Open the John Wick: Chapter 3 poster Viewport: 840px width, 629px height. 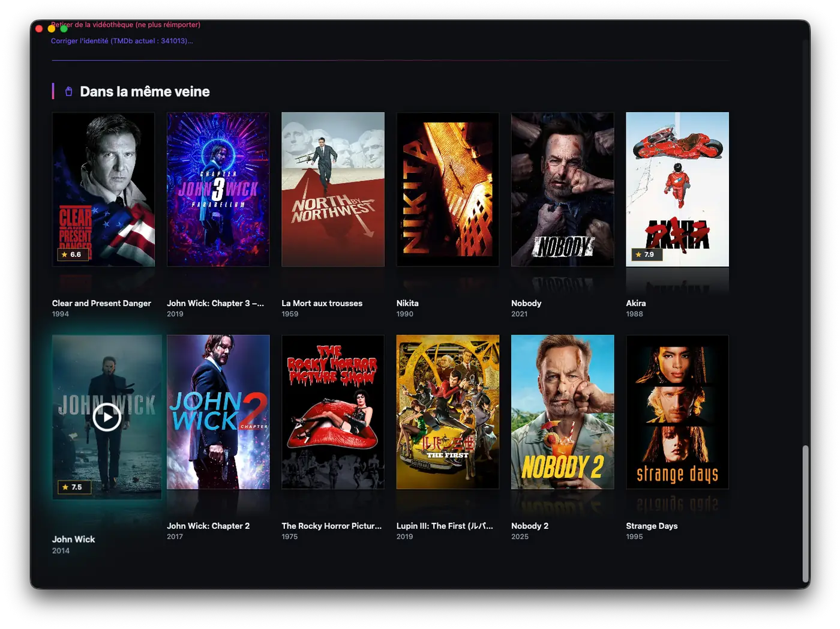click(218, 189)
